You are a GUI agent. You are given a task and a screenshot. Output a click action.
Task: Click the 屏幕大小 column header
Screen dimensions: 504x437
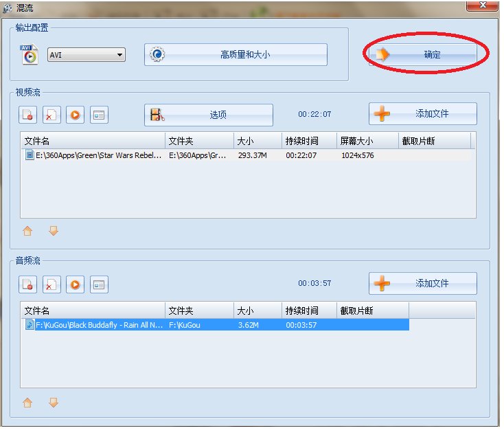[x=367, y=141]
